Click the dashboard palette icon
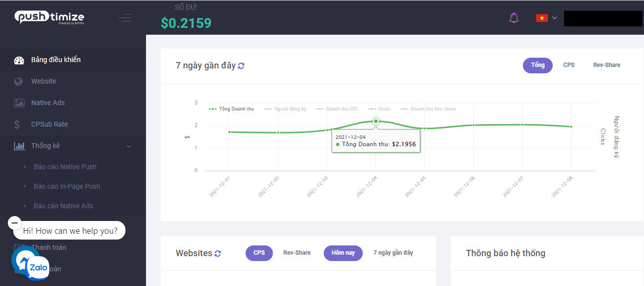The height and width of the screenshot is (286, 644). point(19,60)
